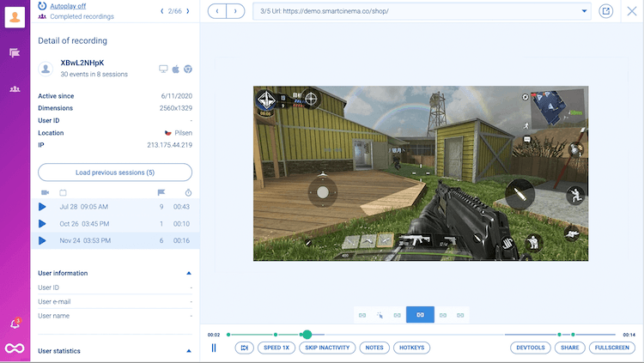Play the Oct 26 03:45 PM session
This screenshot has height=363, width=644.
pos(42,224)
